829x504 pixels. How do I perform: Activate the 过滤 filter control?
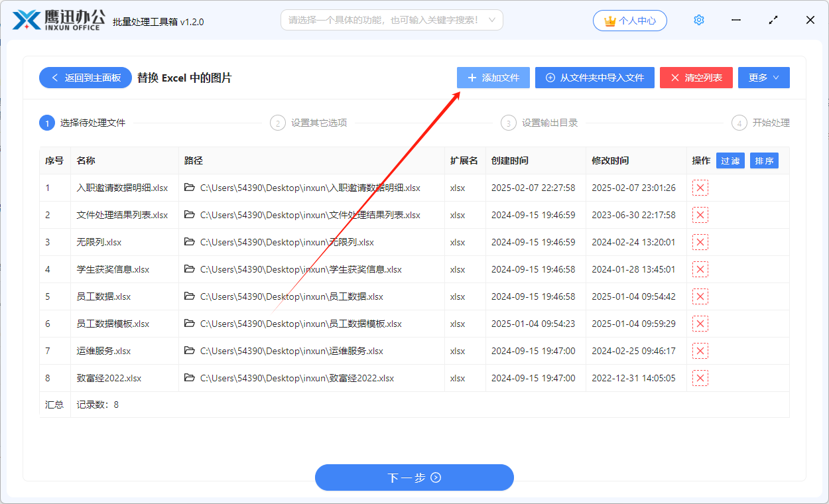(730, 160)
